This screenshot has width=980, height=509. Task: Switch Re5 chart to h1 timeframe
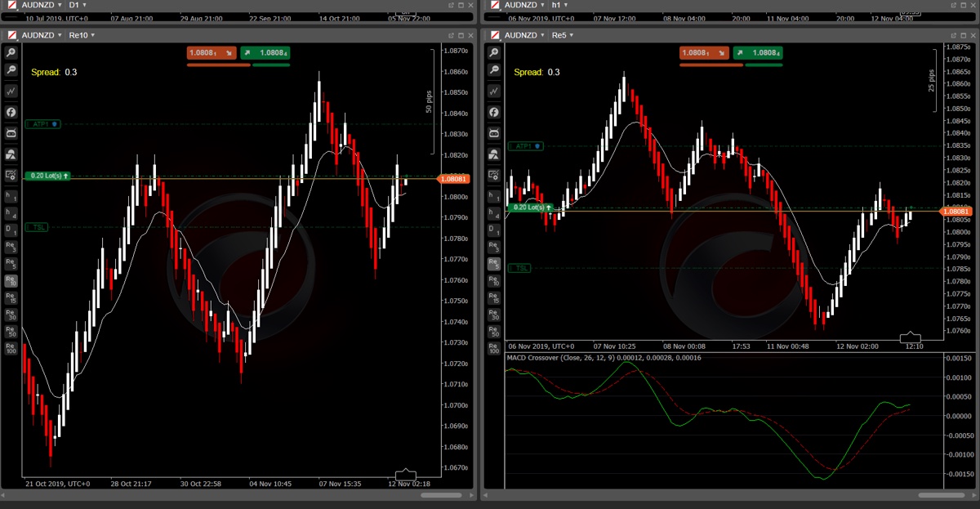pyautogui.click(x=493, y=197)
